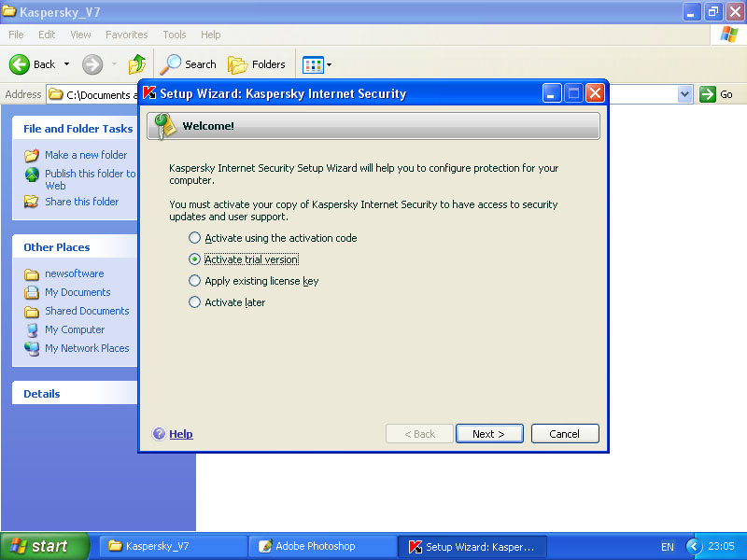This screenshot has width=747, height=560.
Task: Click the Share this folder icon
Action: pyautogui.click(x=32, y=202)
